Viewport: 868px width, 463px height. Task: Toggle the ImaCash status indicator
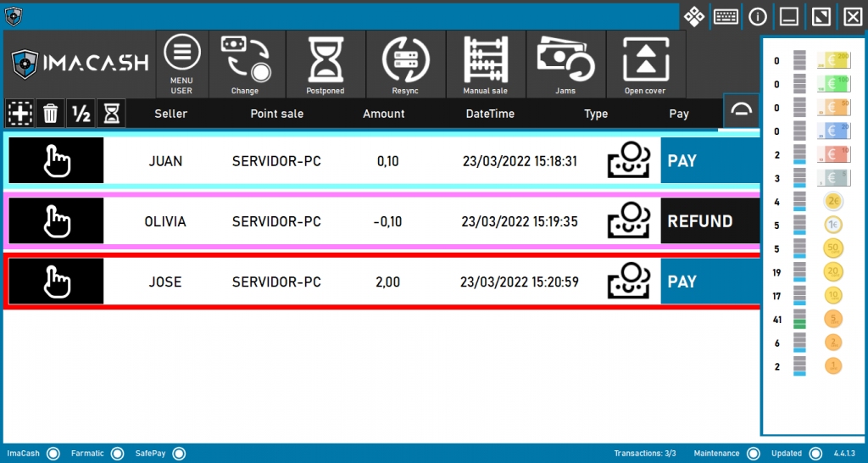point(53,454)
